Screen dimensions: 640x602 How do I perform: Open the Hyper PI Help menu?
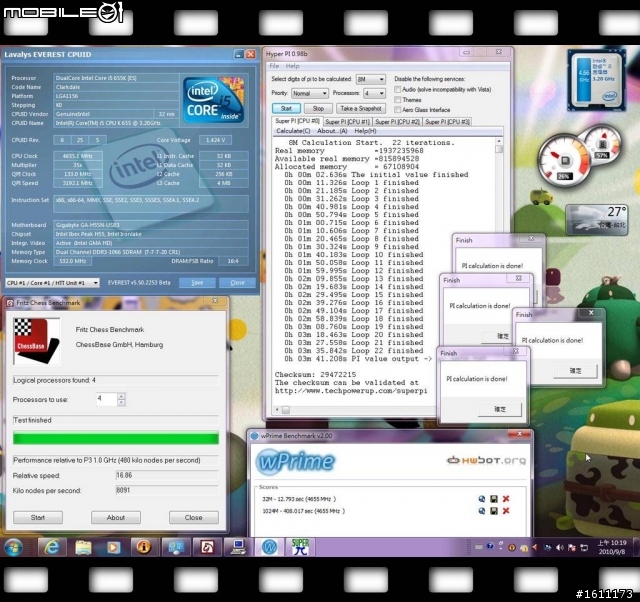pos(292,66)
